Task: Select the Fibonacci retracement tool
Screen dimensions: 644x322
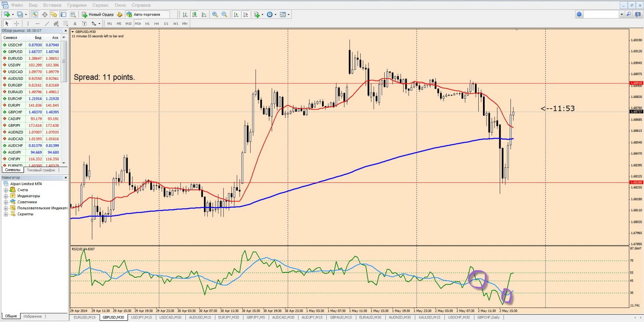Action: [x=65, y=24]
